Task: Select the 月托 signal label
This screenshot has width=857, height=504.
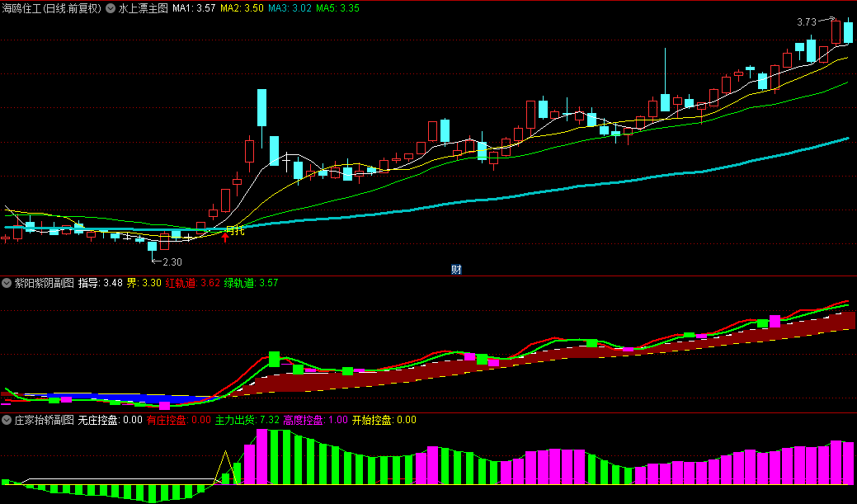Action: [x=236, y=231]
